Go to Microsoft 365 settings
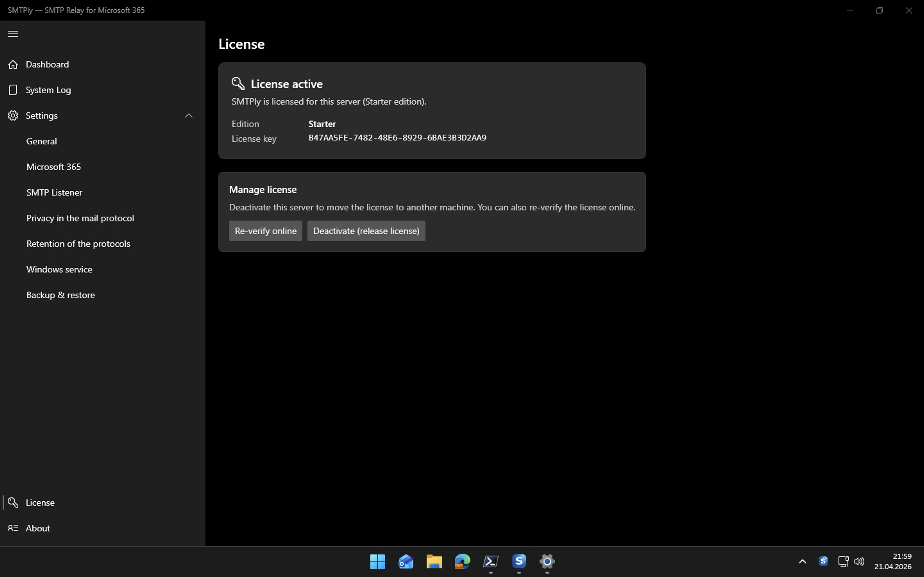 54,167
